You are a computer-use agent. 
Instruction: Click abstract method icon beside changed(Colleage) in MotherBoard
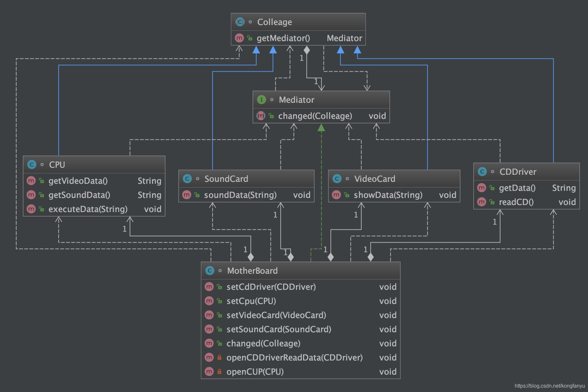[x=209, y=343]
